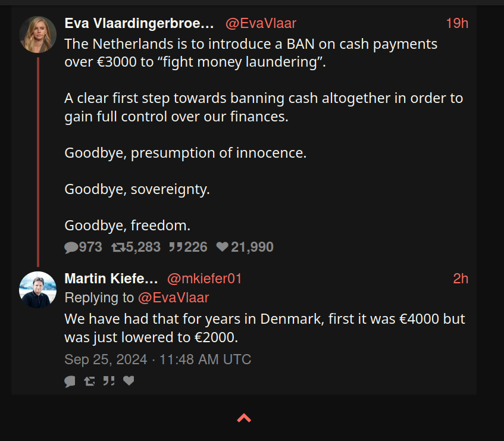Click the reply icon under Martin's reply
Viewport: 504px width, 441px height.
pos(70,381)
